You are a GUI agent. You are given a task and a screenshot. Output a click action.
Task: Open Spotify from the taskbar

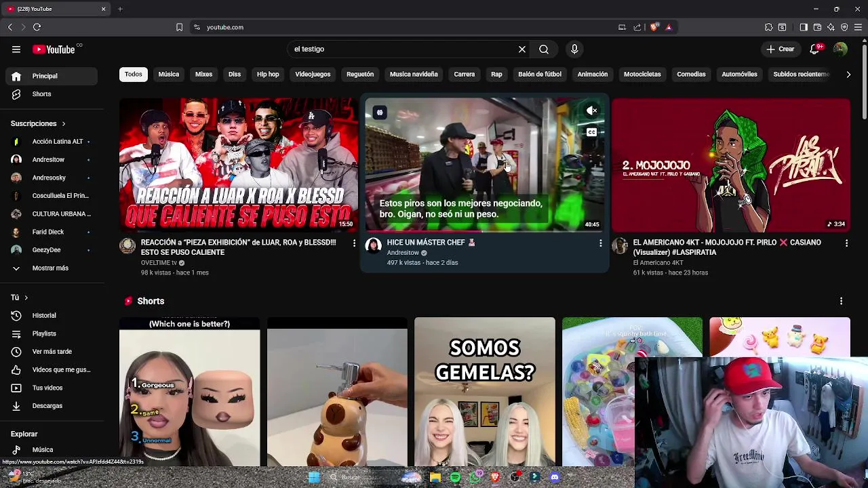[x=455, y=477]
